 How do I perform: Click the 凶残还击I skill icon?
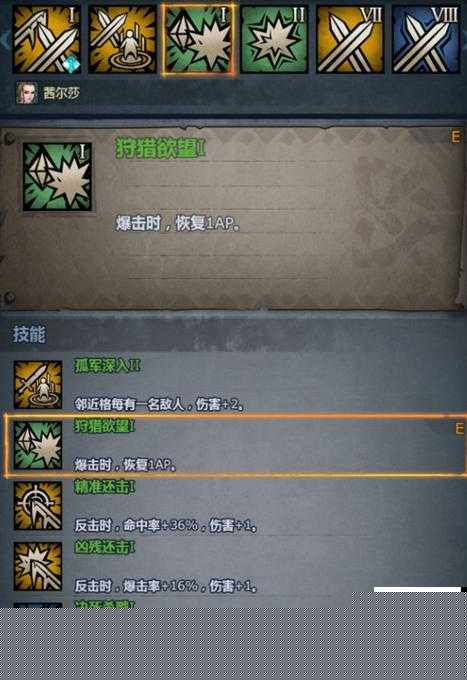pyautogui.click(x=38, y=566)
